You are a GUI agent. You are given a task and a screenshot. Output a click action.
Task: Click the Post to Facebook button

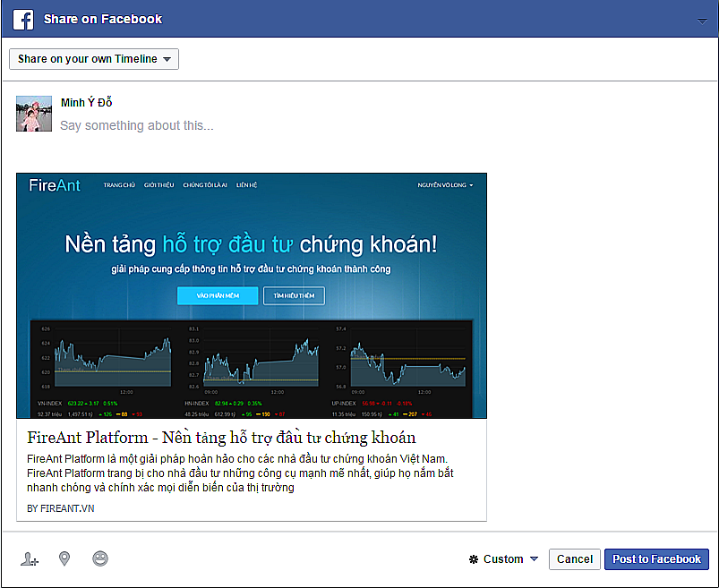(x=656, y=559)
